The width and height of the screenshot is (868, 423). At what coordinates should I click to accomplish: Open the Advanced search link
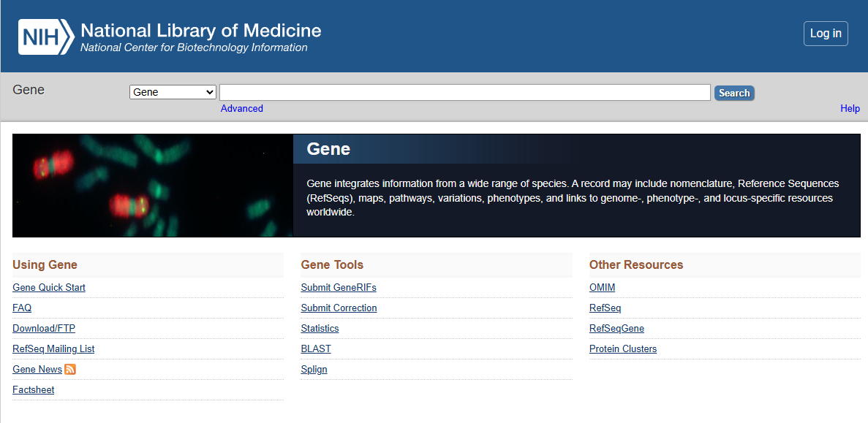(242, 108)
